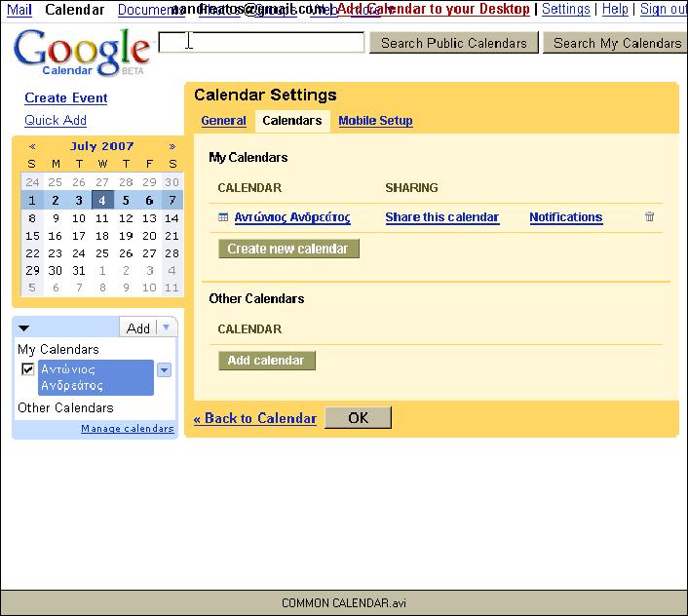688x616 pixels.
Task: Open the dropdown arrow beside Add
Action: point(167,327)
